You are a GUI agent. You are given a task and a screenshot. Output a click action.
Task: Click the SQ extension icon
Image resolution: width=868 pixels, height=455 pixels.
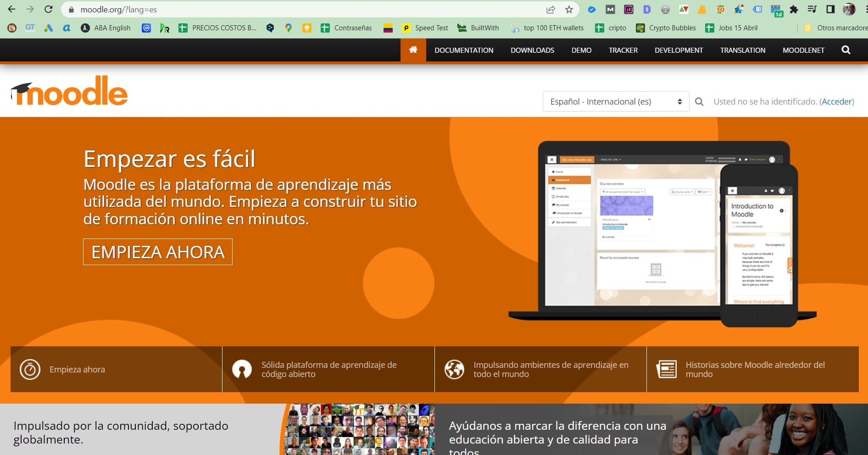tap(720, 10)
